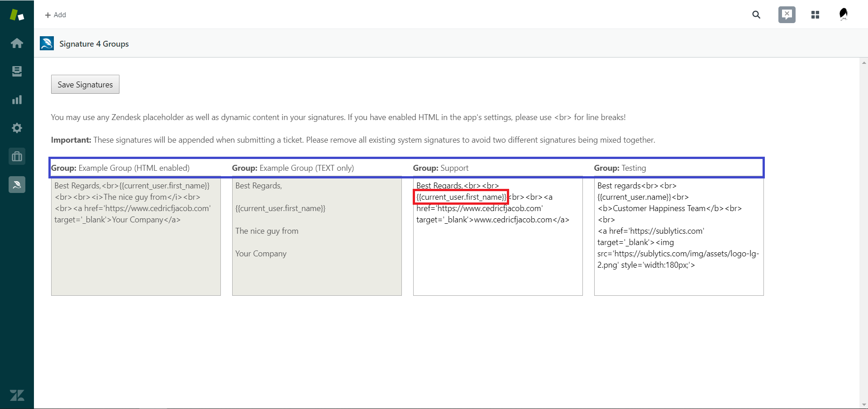Screen dimensions: 868x409
Task: Open the search magnifier icon
Action: [756, 15]
